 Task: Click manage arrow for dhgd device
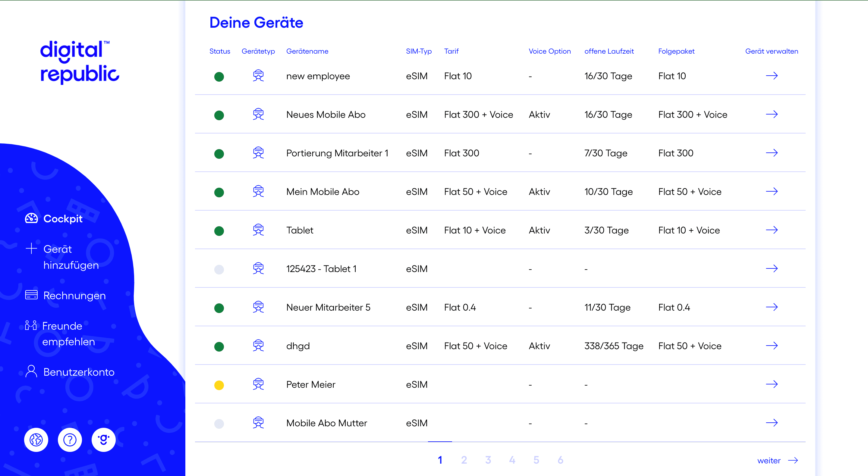click(771, 346)
